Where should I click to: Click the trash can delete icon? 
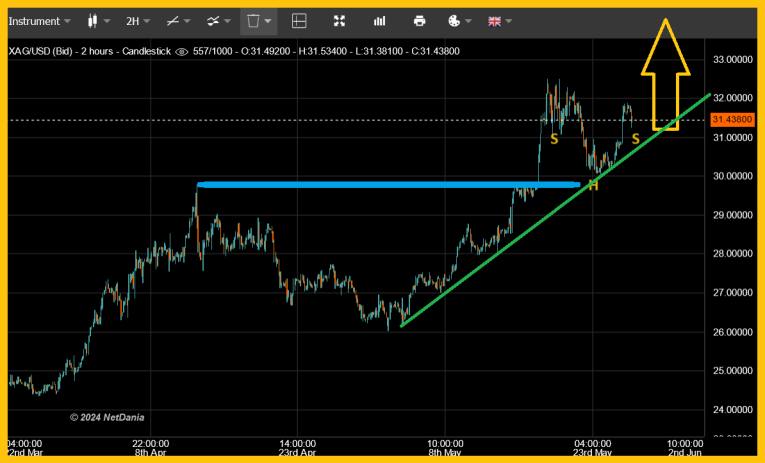(254, 21)
